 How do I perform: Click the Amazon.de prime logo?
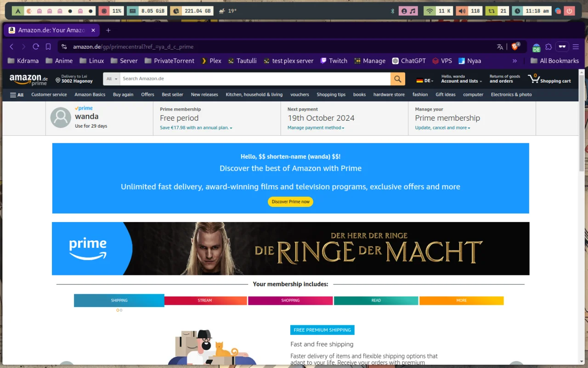click(28, 79)
